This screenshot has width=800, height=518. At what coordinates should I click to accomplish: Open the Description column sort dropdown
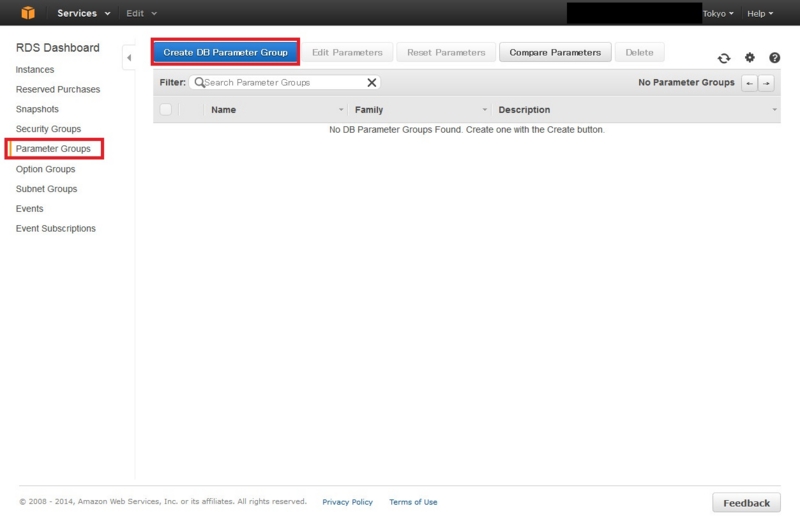[774, 110]
